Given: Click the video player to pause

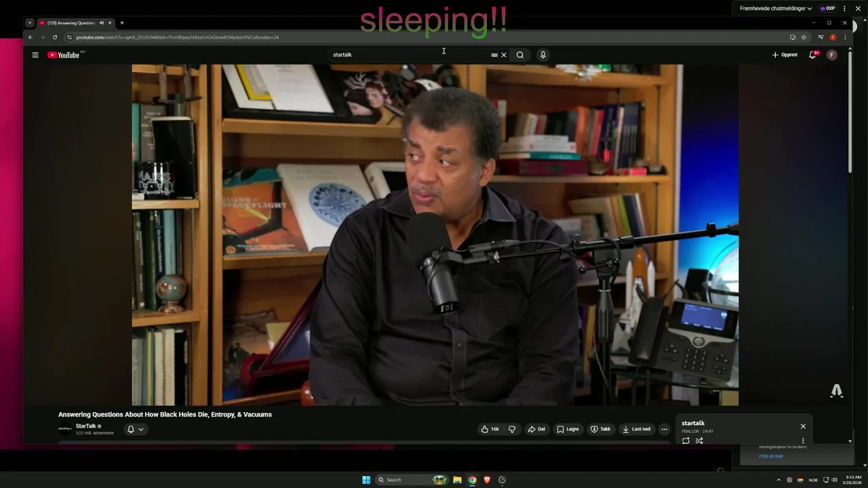Looking at the screenshot, I should pos(435,235).
